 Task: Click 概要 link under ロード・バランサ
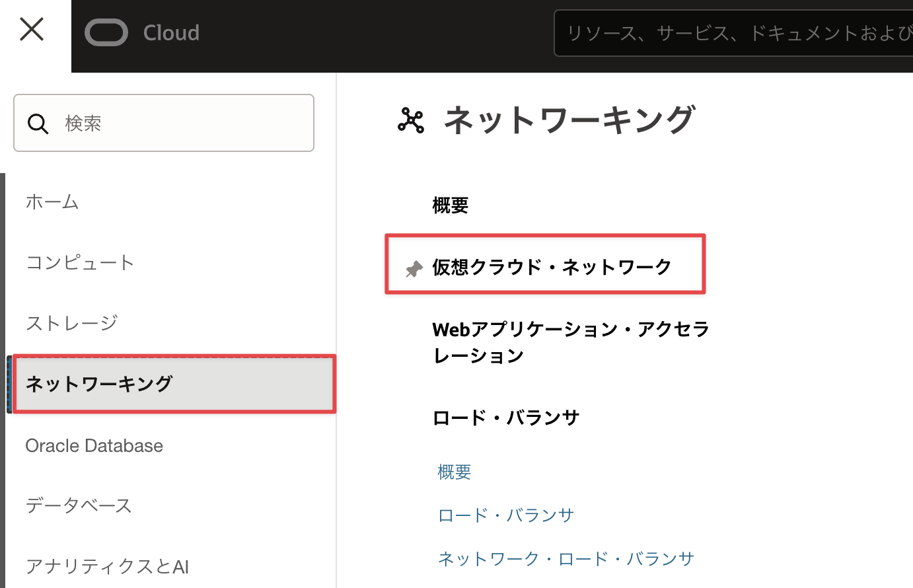pyautogui.click(x=455, y=472)
